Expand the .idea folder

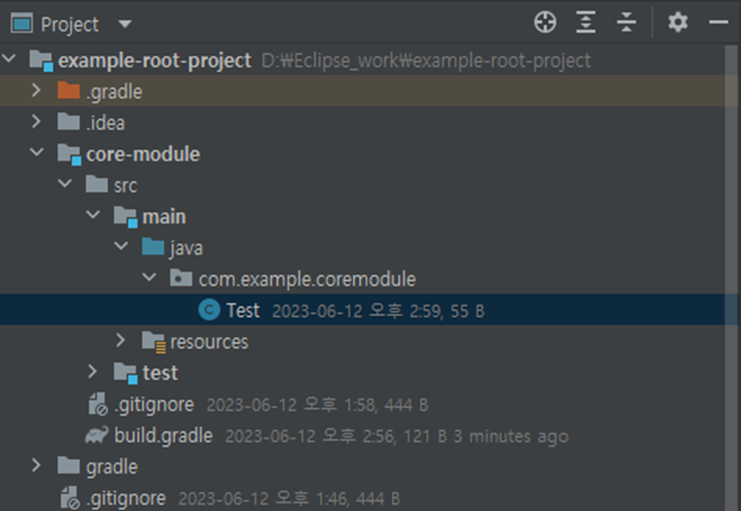tap(37, 123)
